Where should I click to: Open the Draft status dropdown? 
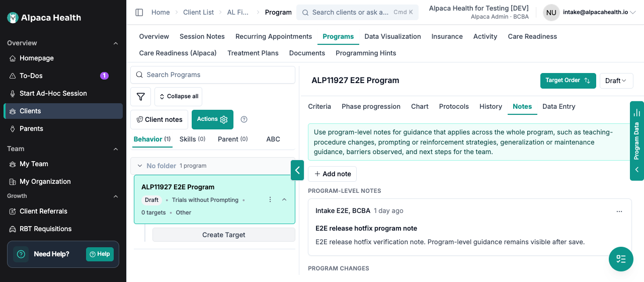[x=616, y=81]
